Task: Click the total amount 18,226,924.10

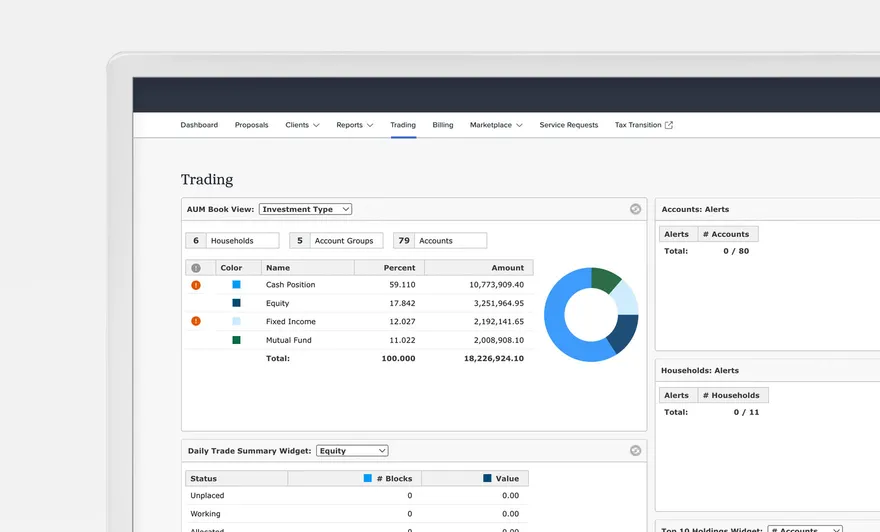Action: pos(494,358)
